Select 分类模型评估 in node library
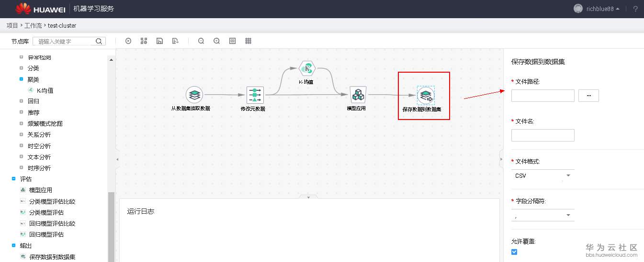This screenshot has width=644, height=262. click(46, 212)
